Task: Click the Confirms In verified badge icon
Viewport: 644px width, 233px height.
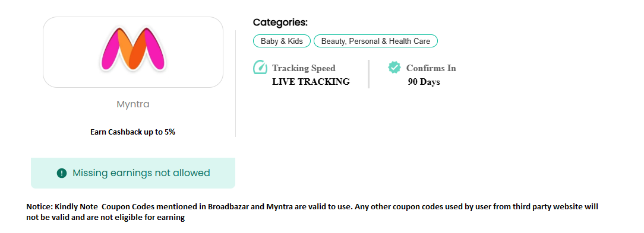Action: (394, 67)
